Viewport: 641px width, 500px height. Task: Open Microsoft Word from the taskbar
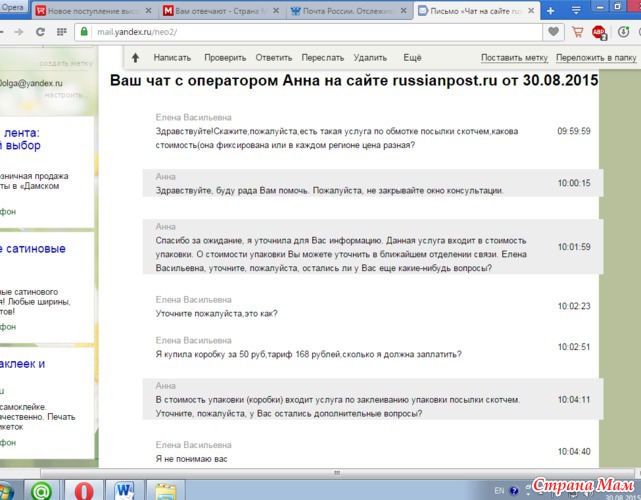(x=124, y=490)
